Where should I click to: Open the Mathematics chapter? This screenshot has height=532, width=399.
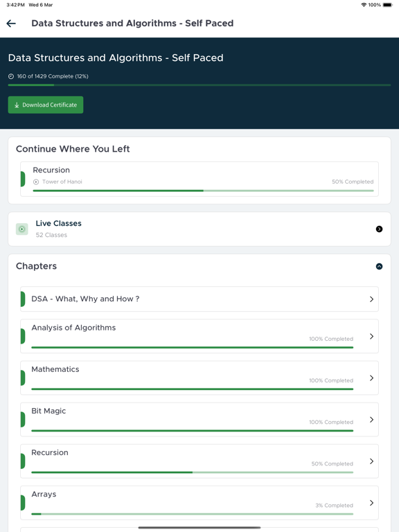(x=199, y=378)
